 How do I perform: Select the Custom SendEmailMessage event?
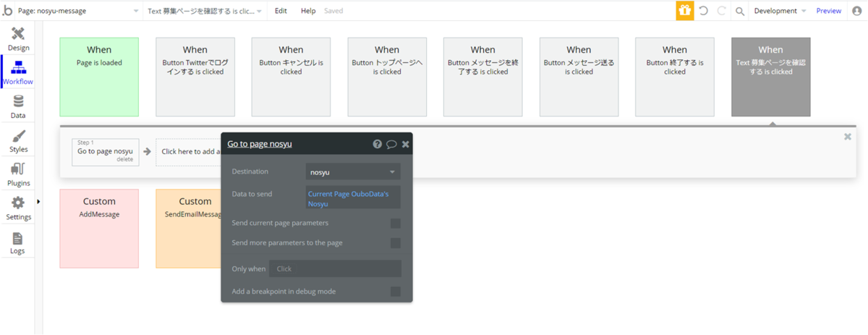[189, 229]
